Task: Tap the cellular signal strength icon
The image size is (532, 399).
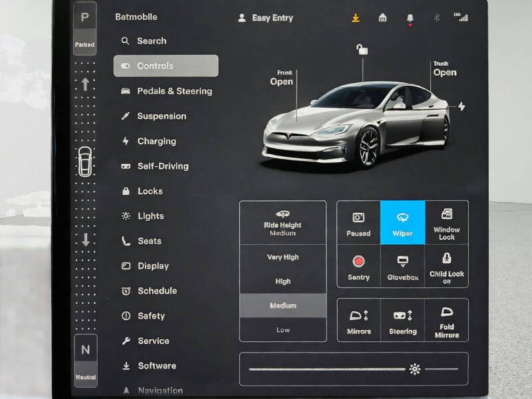Action: [461, 17]
